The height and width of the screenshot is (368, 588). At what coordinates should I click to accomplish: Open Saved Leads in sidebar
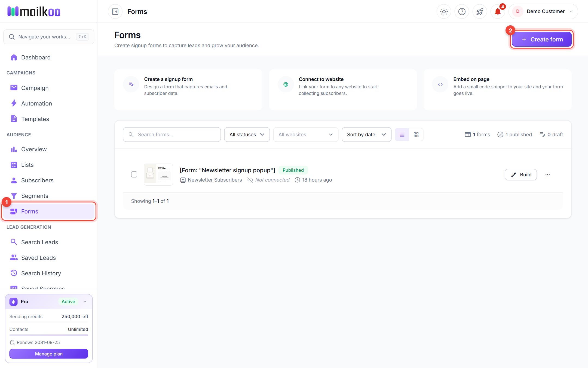coord(49,258)
